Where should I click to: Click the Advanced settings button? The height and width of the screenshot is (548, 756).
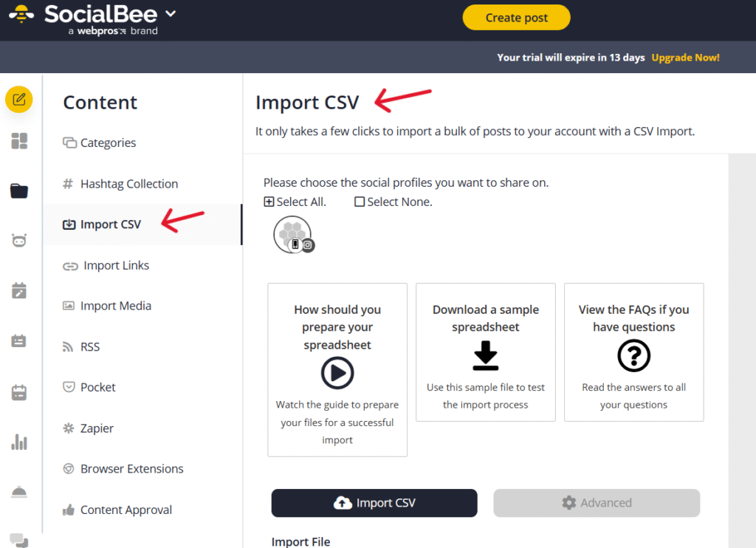[597, 503]
